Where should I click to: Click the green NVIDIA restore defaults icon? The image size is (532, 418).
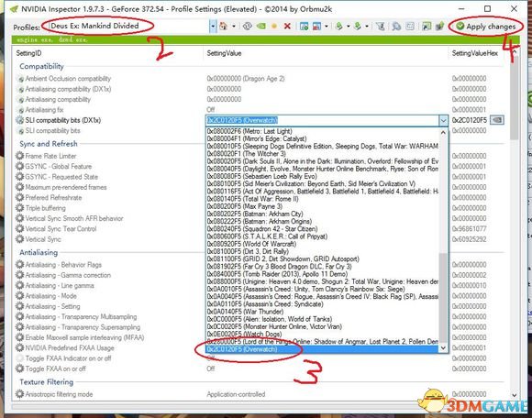pos(260,26)
